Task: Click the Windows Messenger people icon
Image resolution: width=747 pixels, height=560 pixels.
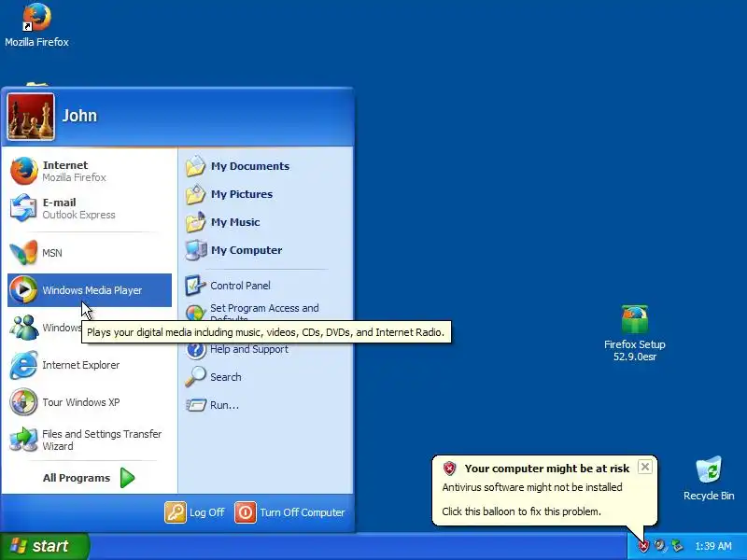Action: pos(24,328)
